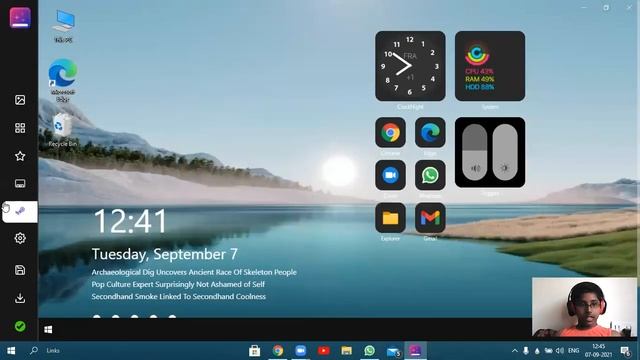Screen dimensions: 640x360
Task: Click ENG language indicator
Action: click(573, 351)
